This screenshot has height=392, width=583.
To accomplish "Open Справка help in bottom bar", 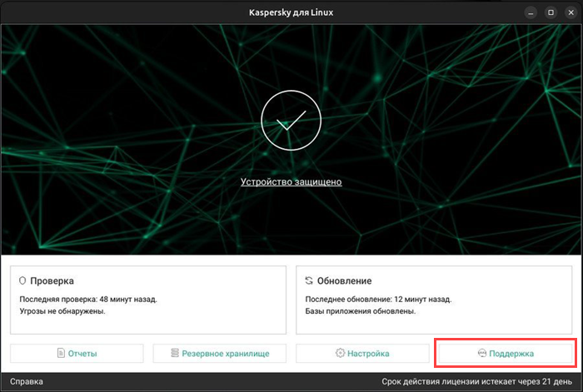I will coord(27,381).
